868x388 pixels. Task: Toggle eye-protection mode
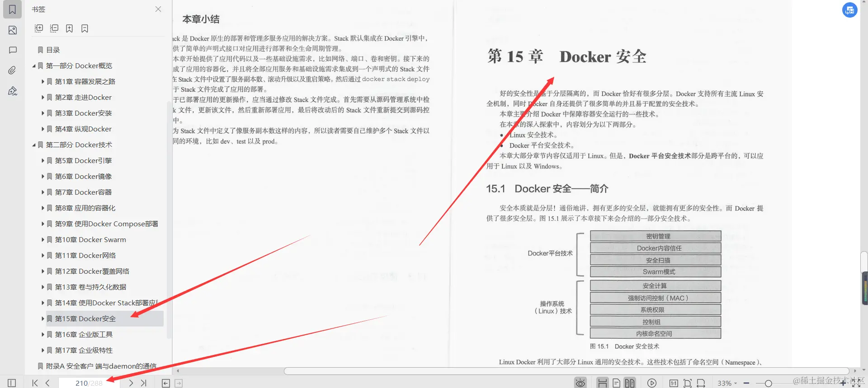coord(580,383)
